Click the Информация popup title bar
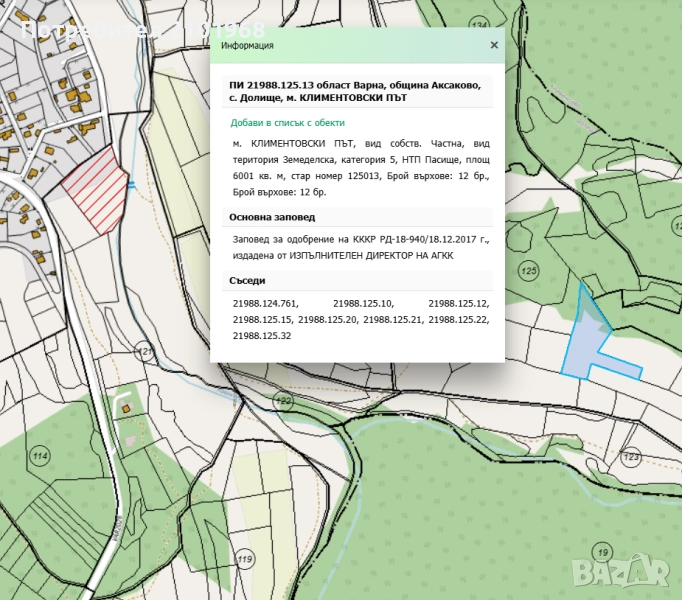The width and height of the screenshot is (682, 600). (x=340, y=45)
